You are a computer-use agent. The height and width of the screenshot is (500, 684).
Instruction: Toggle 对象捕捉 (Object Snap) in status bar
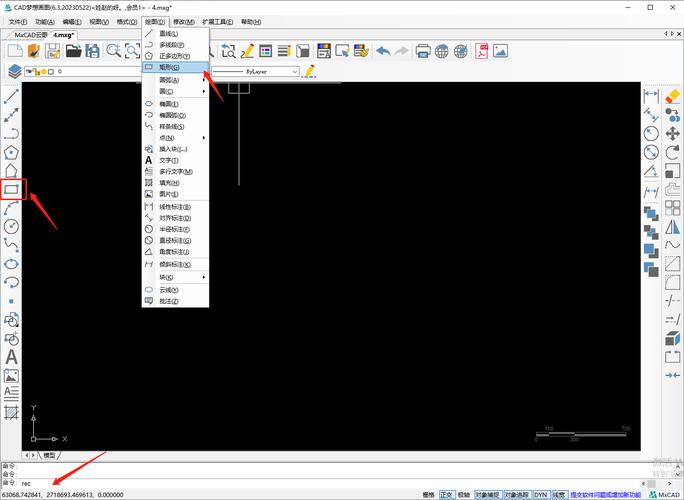(x=486, y=494)
